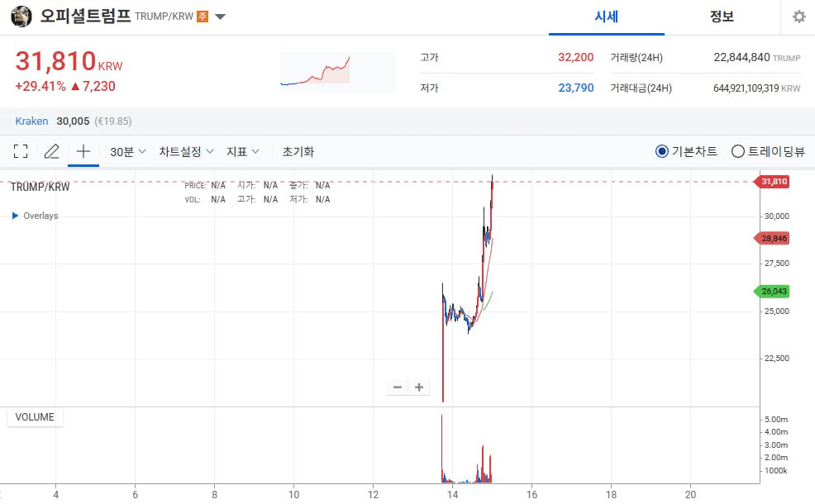Expand the Overlays disclosure triangle
This screenshot has width=815, height=504.
point(15,215)
